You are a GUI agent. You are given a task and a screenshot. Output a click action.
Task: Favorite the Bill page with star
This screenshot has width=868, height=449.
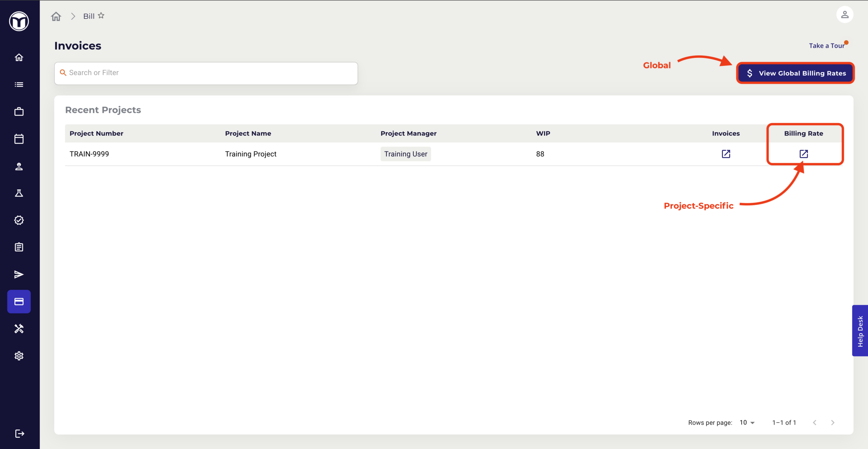pos(101,16)
